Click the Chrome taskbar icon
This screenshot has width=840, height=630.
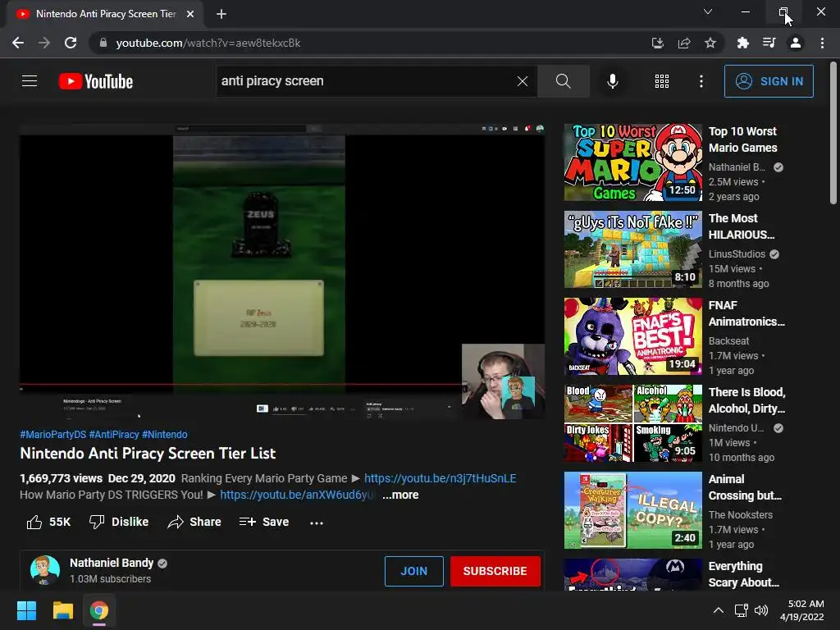point(99,610)
